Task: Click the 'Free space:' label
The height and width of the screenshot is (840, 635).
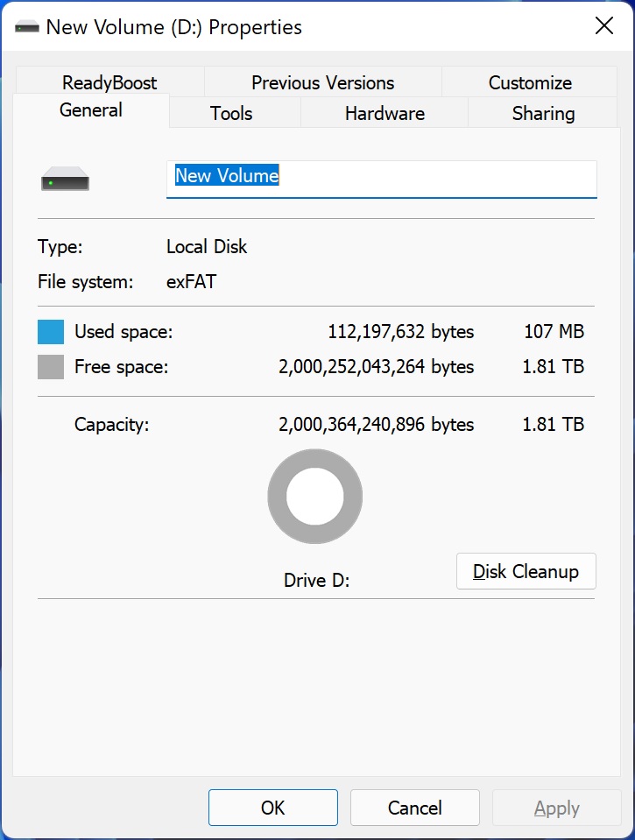Action: pos(121,367)
